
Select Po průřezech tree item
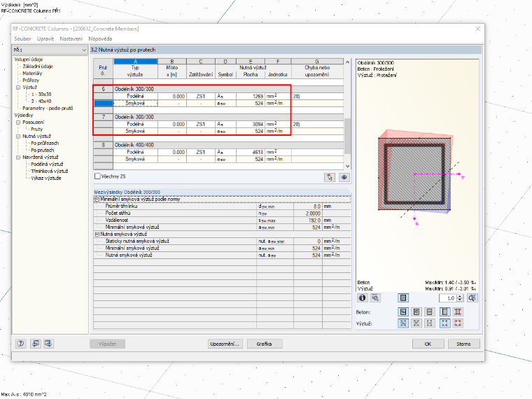pyautogui.click(x=45, y=143)
